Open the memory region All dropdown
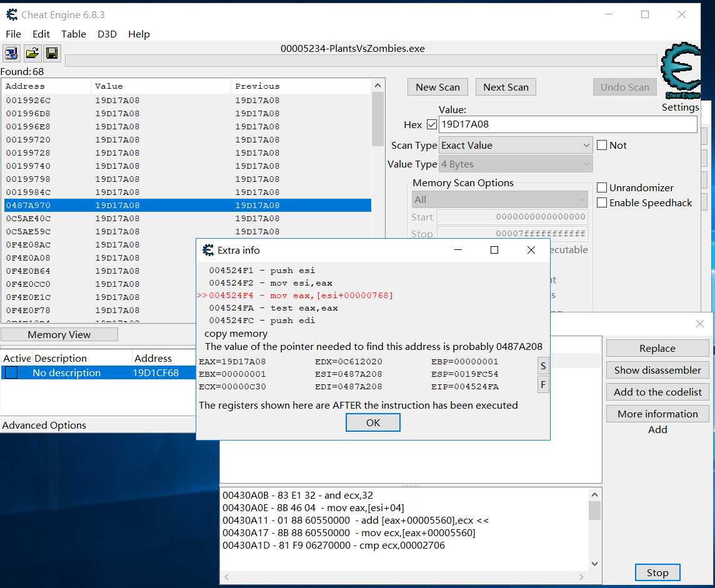 [x=500, y=200]
